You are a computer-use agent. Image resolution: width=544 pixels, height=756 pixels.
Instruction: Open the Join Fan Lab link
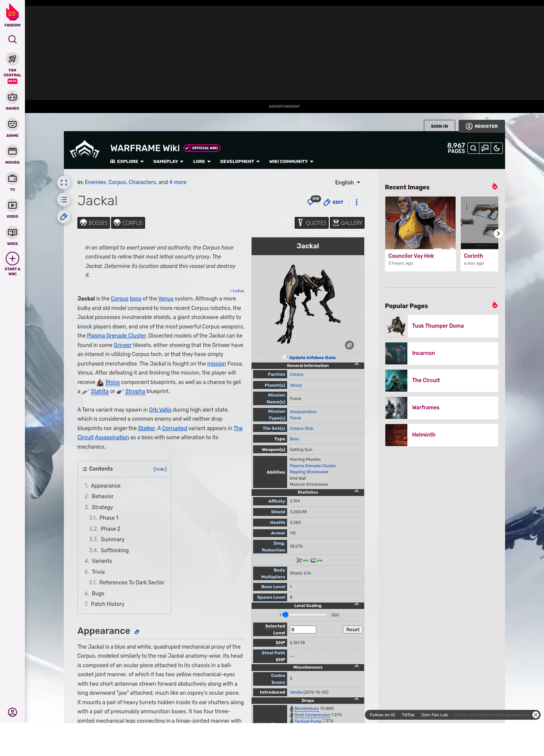point(434,715)
